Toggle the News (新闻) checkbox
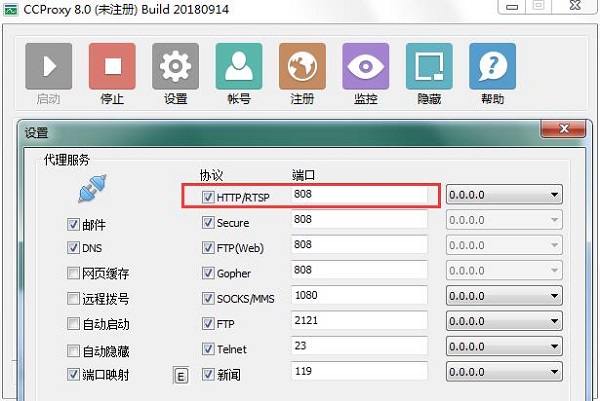The width and height of the screenshot is (600, 401). [208, 374]
